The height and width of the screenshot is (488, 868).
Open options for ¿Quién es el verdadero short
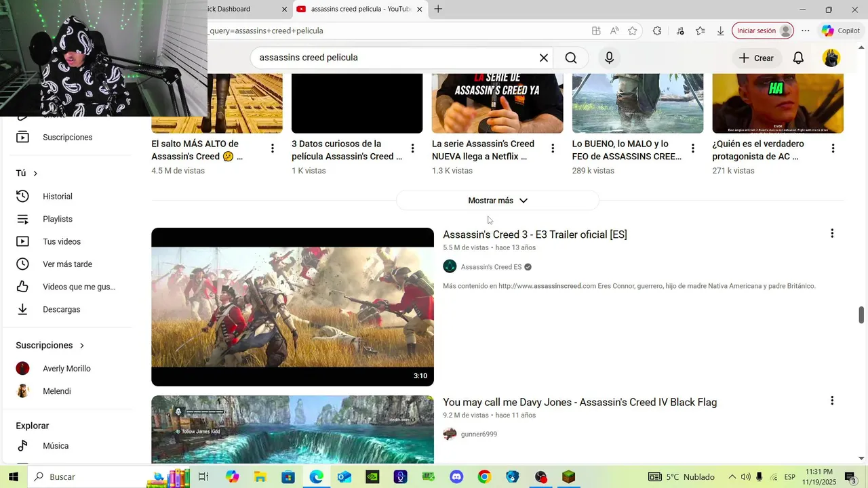[833, 148]
